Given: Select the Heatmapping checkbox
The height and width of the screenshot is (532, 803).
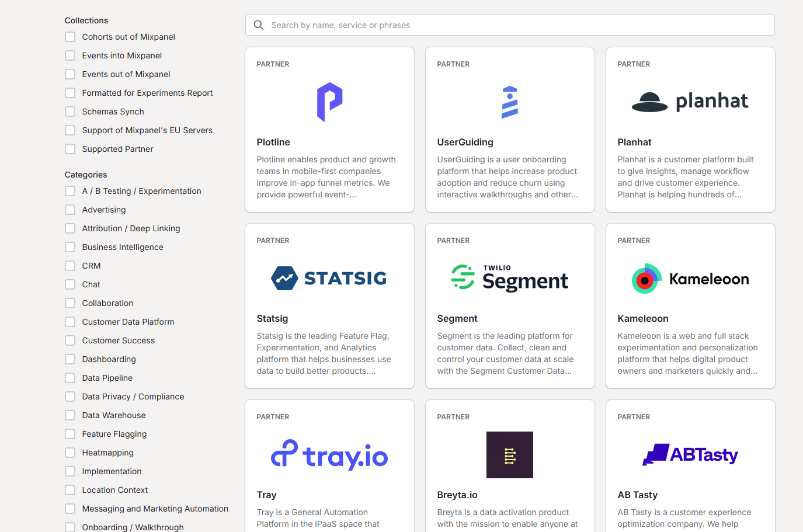Looking at the screenshot, I should tap(70, 453).
